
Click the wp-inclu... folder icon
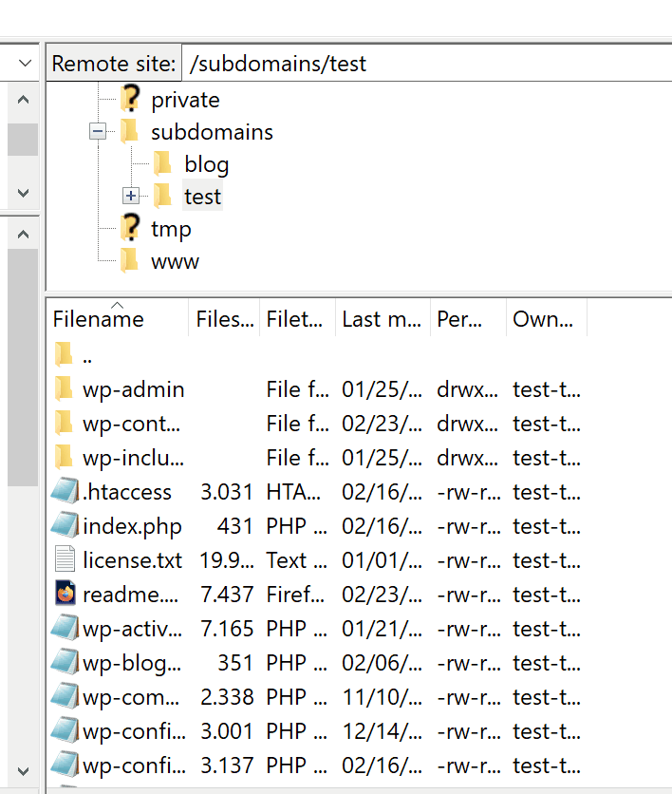(64, 457)
